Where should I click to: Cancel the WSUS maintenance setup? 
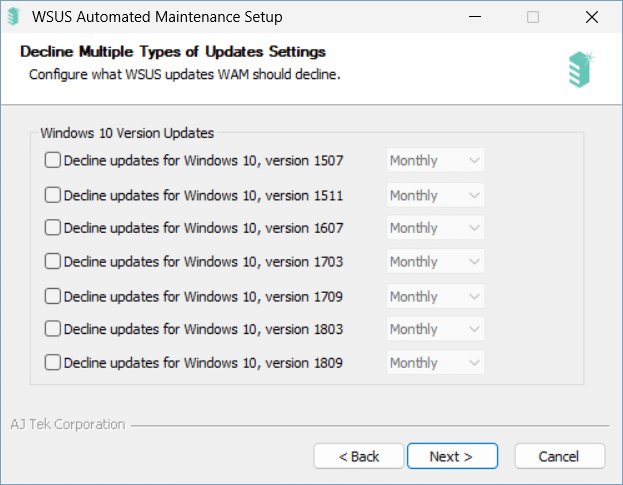click(559, 456)
